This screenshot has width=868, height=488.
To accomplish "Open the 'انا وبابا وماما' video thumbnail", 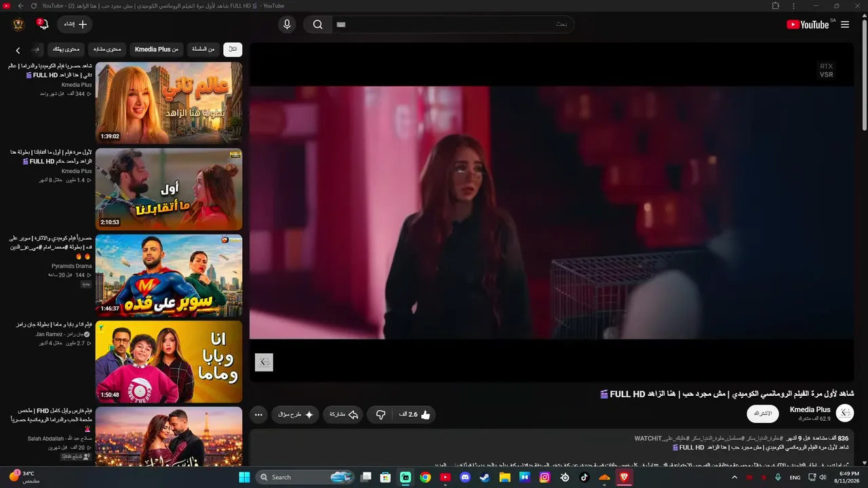I will tap(169, 361).
